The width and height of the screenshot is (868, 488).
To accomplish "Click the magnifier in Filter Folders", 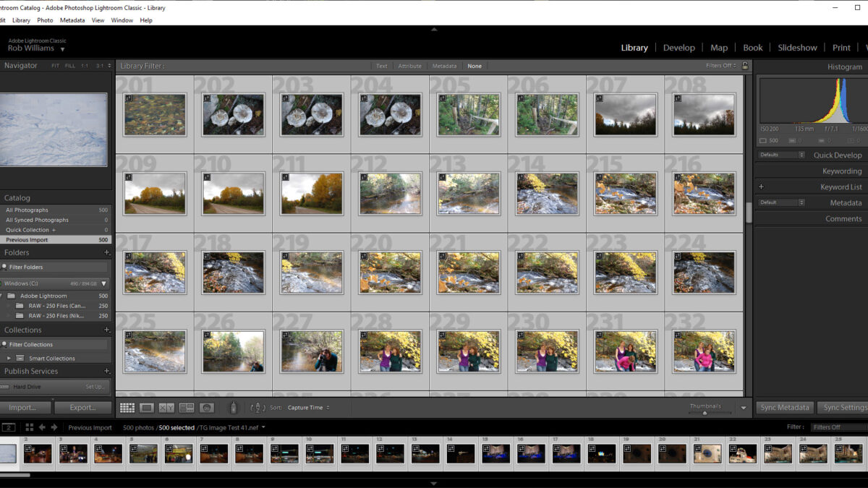I will pos(5,267).
